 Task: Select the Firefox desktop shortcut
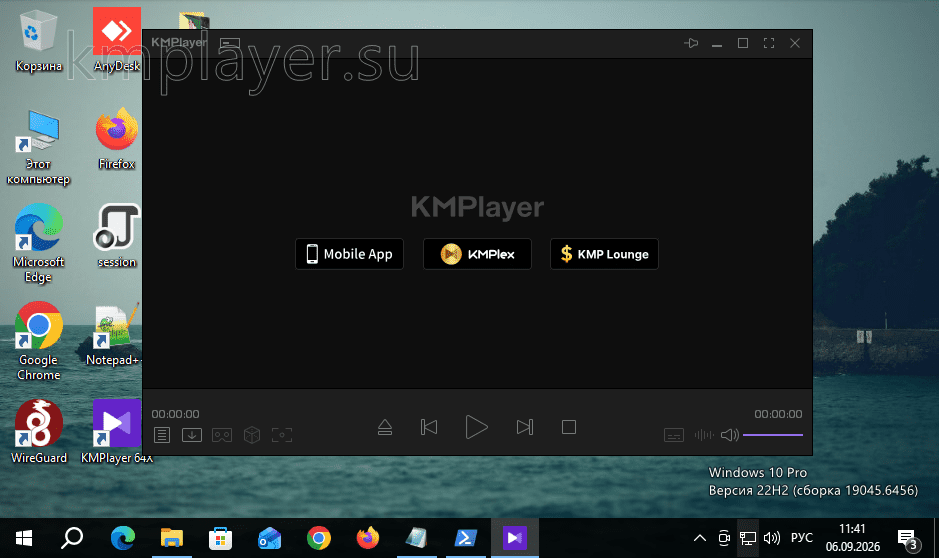pos(117,139)
